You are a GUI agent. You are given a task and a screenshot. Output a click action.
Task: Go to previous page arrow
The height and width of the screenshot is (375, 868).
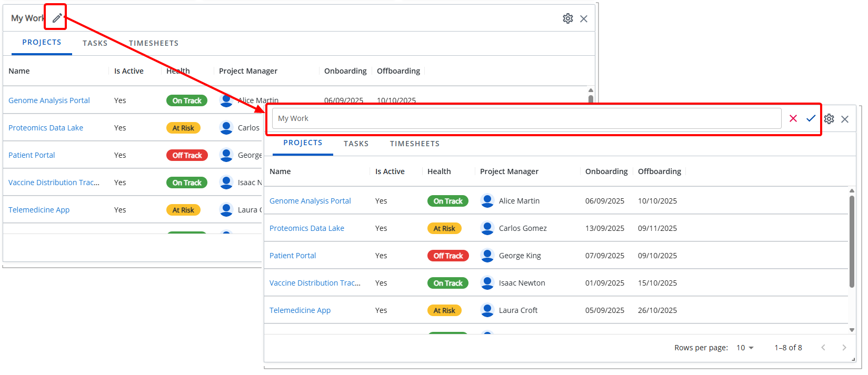pyautogui.click(x=823, y=348)
